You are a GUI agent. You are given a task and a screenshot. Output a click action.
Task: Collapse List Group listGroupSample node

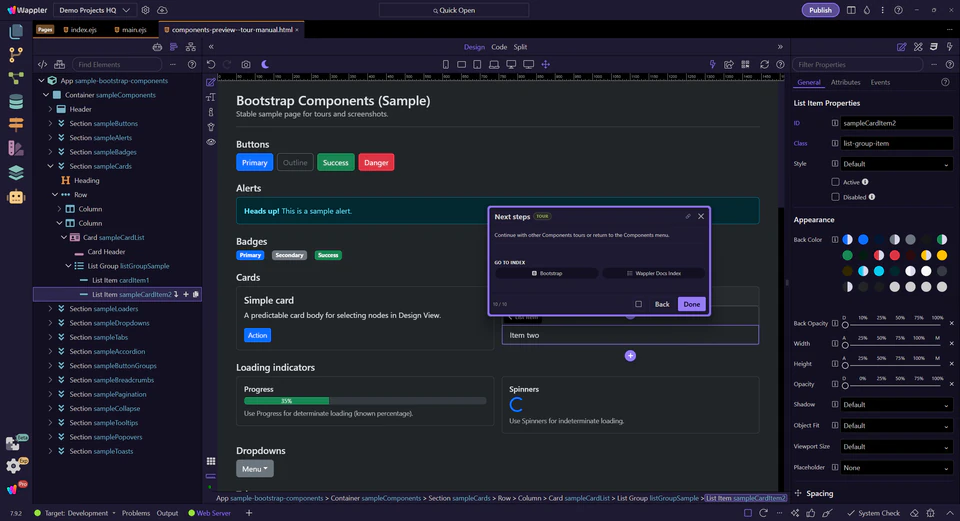(x=68, y=266)
